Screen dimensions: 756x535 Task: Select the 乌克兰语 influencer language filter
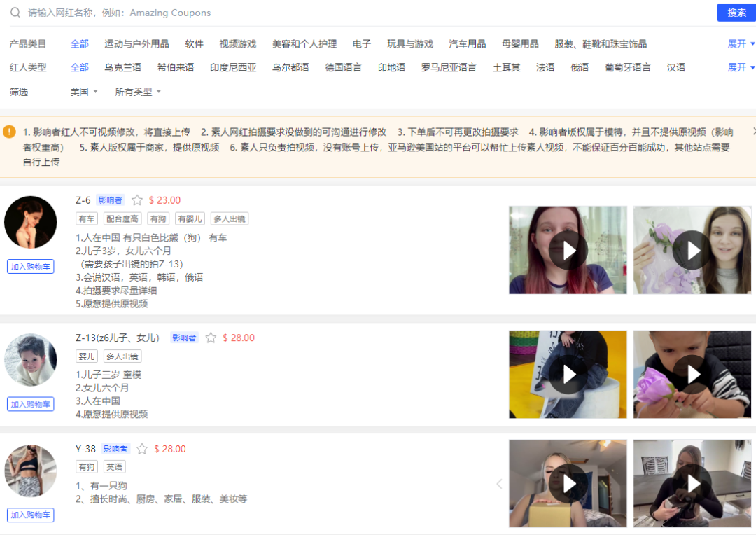point(124,67)
